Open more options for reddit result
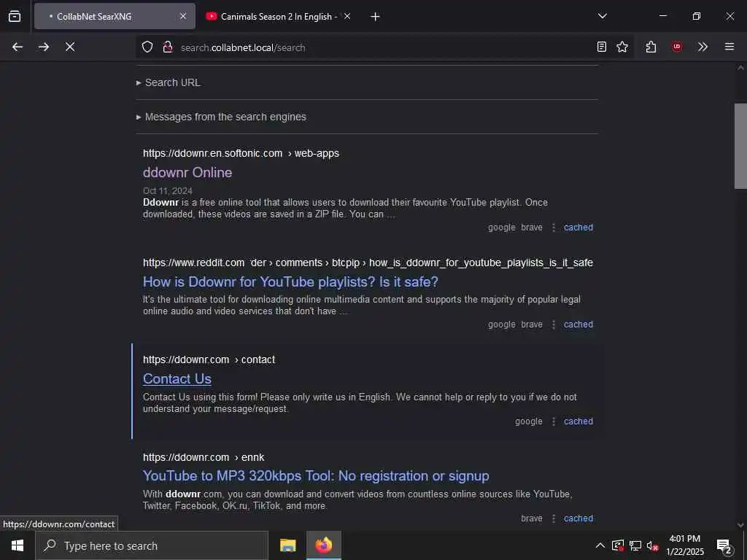This screenshot has height=560, width=747. [554, 324]
